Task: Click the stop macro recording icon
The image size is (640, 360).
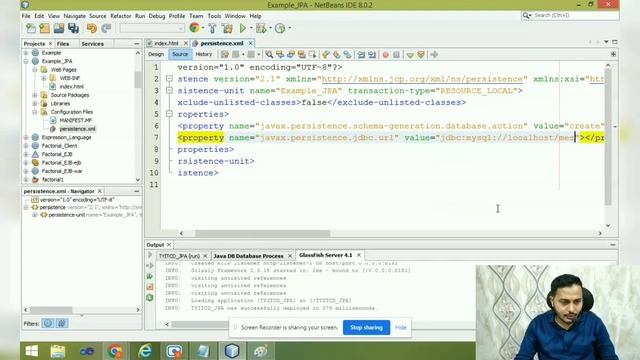Action: click(396, 55)
